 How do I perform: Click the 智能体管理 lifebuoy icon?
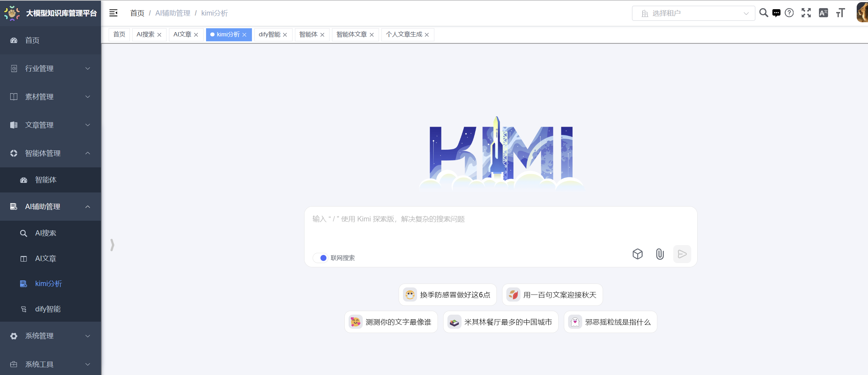14,153
